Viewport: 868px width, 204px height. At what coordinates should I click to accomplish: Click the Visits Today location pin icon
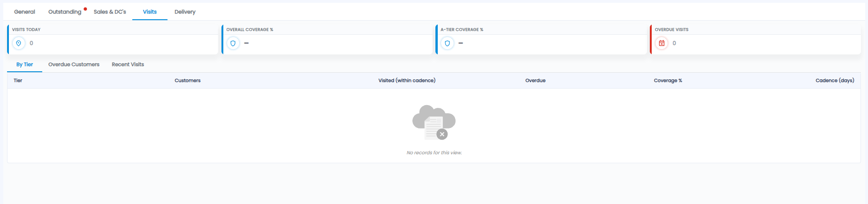[x=19, y=43]
